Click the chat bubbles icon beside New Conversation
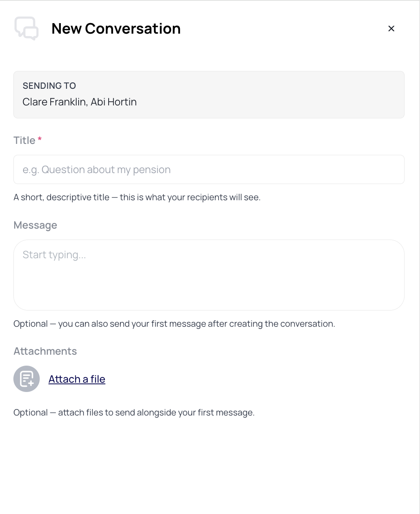Viewport: 420px width, 514px height. click(27, 28)
